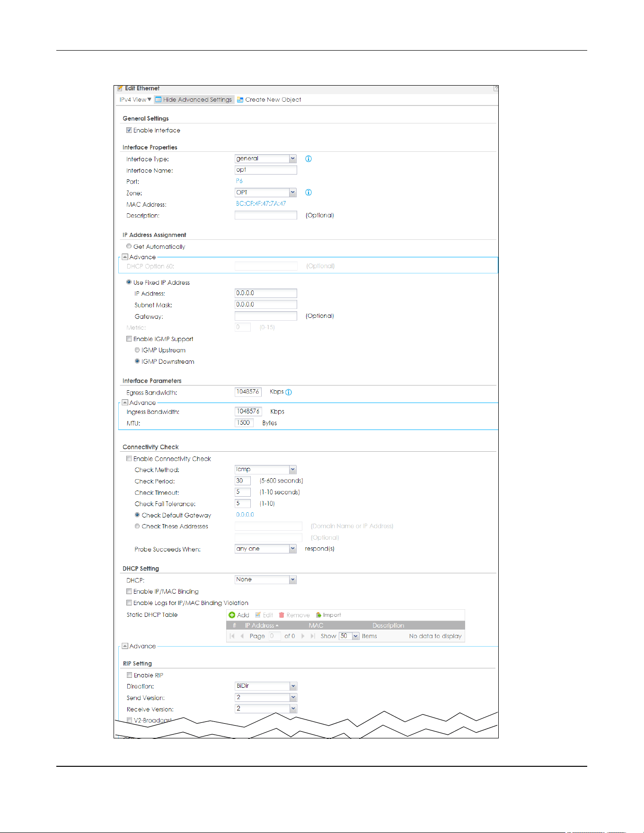Screen dimensions: 644x833
Task: Click the Add green plus icon in Static DHCP Table
Action: tap(232, 615)
